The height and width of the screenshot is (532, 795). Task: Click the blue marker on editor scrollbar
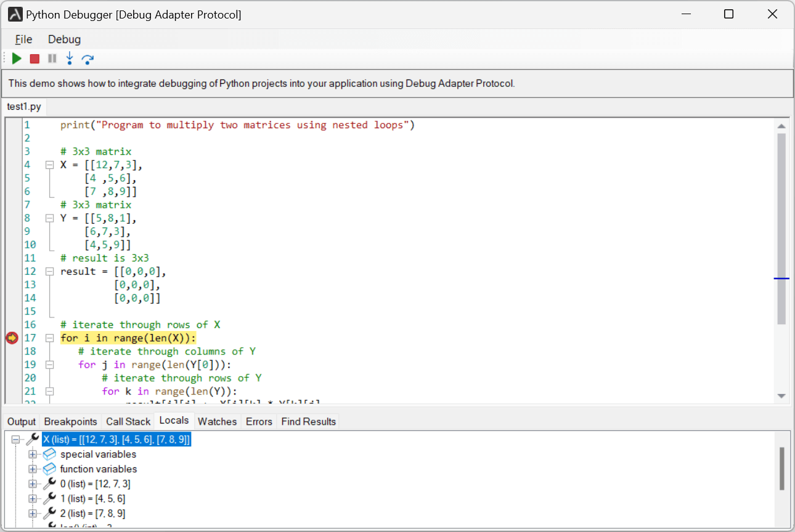click(x=781, y=279)
